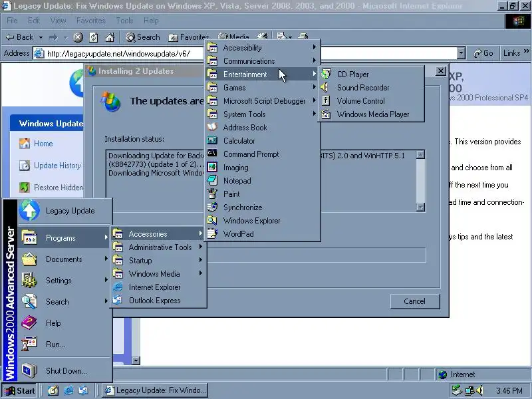Expand the Games submenu

pyautogui.click(x=263, y=88)
